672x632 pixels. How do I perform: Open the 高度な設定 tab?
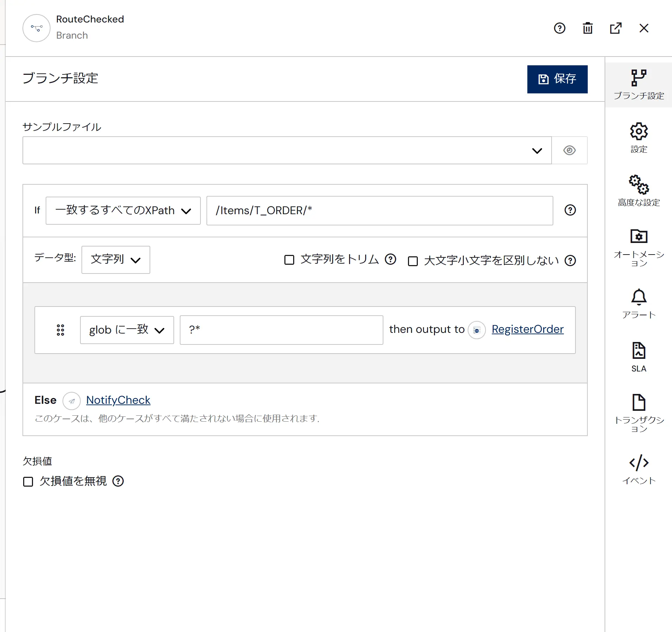point(639,191)
